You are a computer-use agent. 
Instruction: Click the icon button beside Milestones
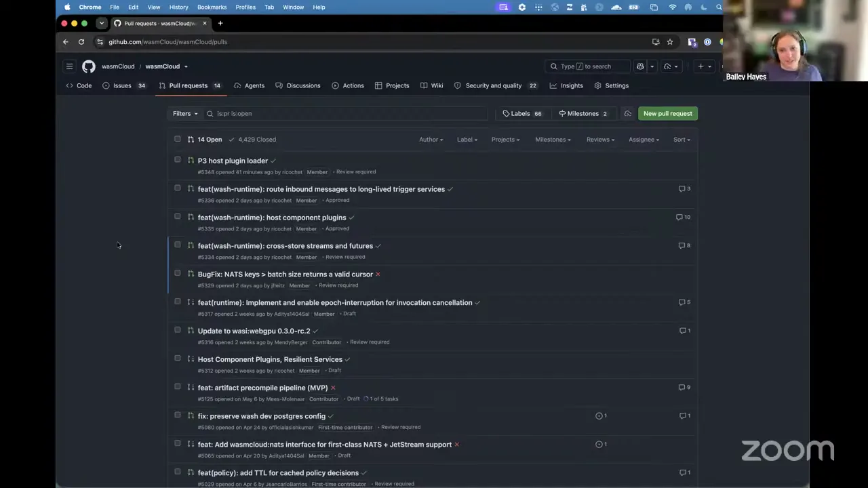pos(627,114)
